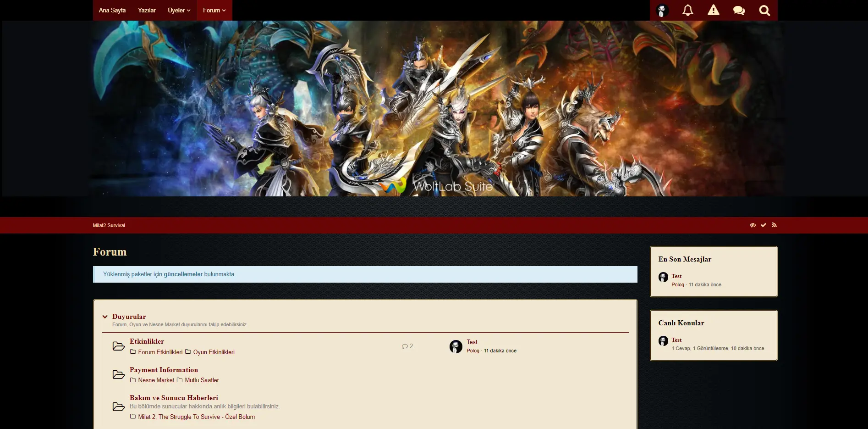Screen dimensions: 868x429
Task: Click folder icon beside Mutlu Saatler
Action: tap(180, 380)
